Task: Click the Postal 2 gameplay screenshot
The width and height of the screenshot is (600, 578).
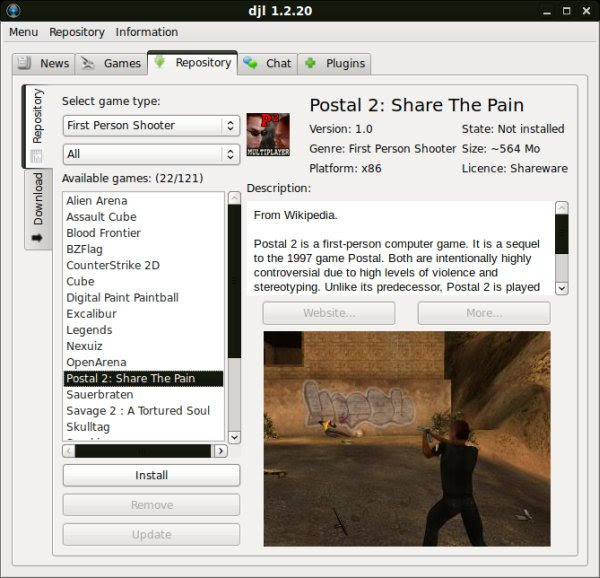Action: 407,439
